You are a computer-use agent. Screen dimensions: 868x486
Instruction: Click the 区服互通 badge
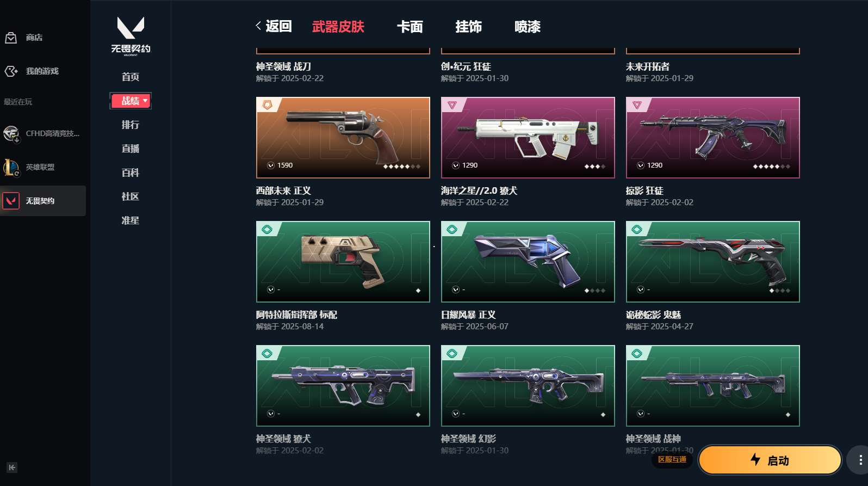coord(672,459)
